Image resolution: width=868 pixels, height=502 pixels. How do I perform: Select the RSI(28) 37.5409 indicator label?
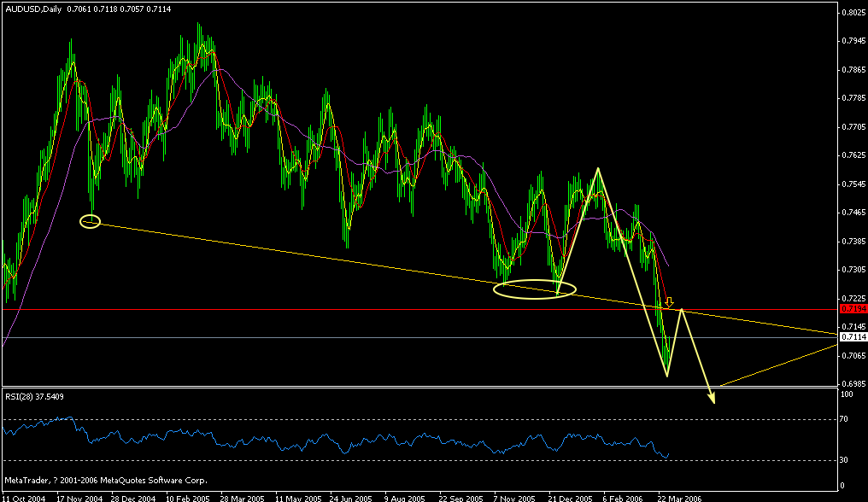click(x=34, y=395)
